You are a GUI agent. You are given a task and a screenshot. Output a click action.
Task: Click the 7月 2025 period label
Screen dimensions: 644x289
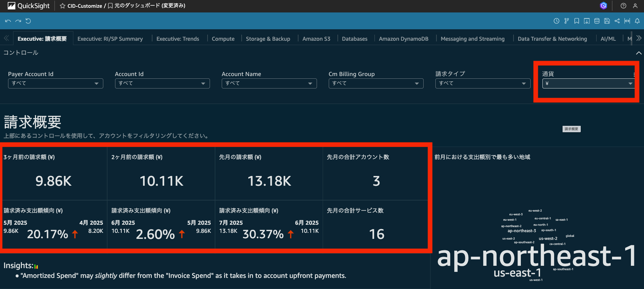(x=231, y=223)
